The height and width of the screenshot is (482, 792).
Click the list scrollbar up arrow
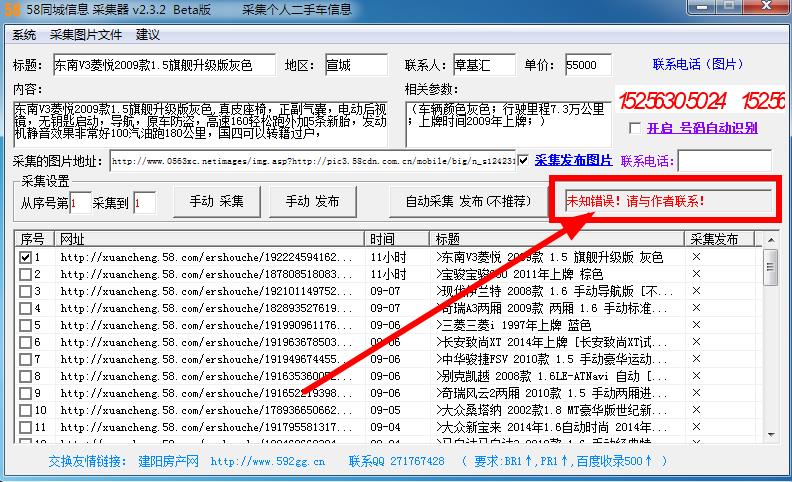pos(771,256)
